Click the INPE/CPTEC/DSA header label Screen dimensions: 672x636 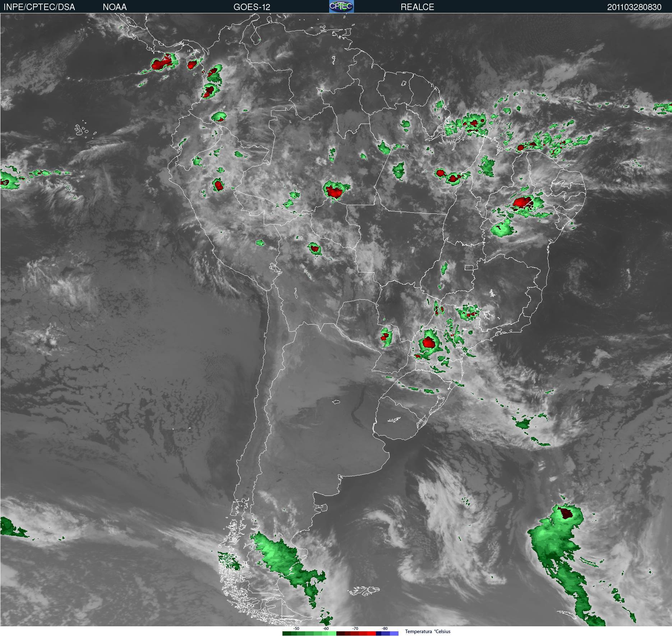(39, 7)
